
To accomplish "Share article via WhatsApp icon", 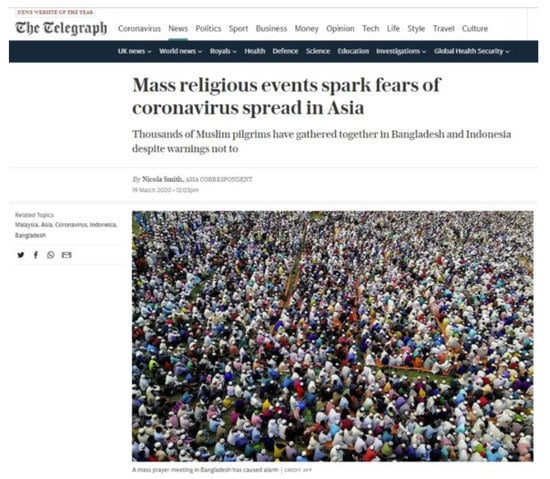I will coord(51,255).
